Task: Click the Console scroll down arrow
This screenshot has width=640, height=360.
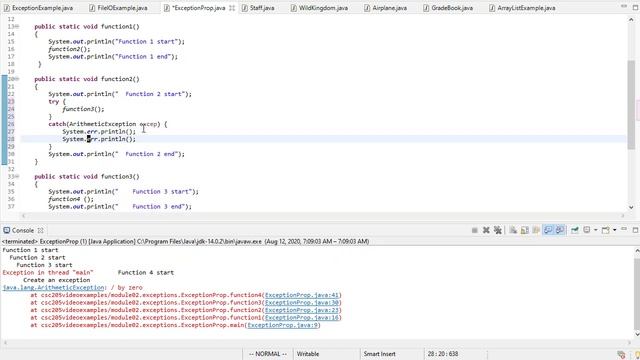Action: (x=637, y=334)
